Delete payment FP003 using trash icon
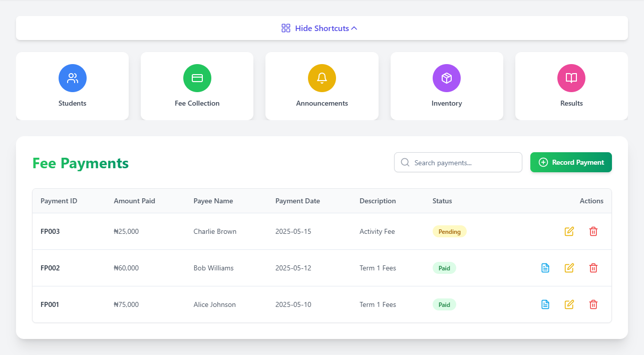Viewport: 644px width, 355px height. pyautogui.click(x=593, y=231)
